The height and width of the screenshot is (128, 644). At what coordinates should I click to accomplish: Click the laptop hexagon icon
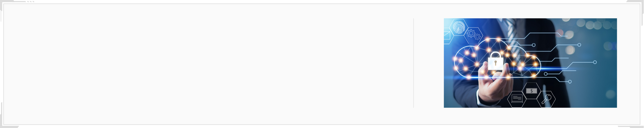tap(517, 99)
